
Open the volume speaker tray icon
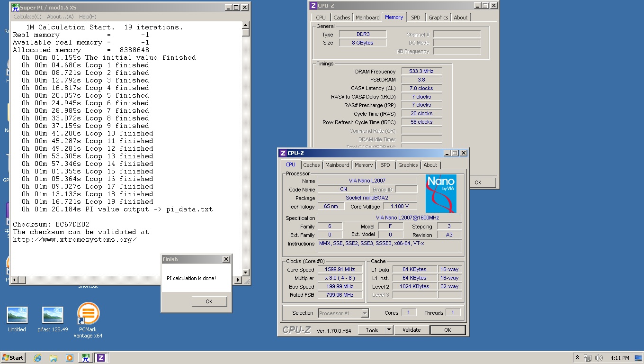[x=599, y=358]
